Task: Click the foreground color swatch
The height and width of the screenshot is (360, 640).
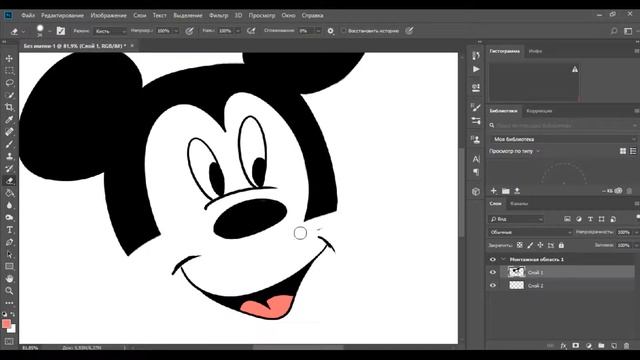Action: pos(6,324)
